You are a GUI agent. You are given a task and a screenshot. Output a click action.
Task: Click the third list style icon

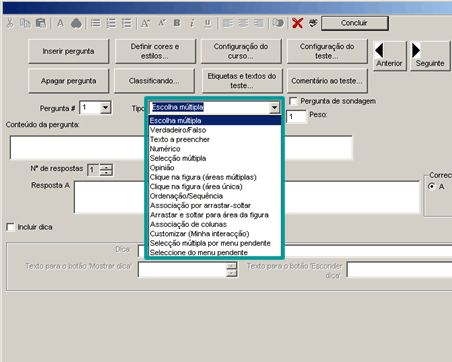126,23
